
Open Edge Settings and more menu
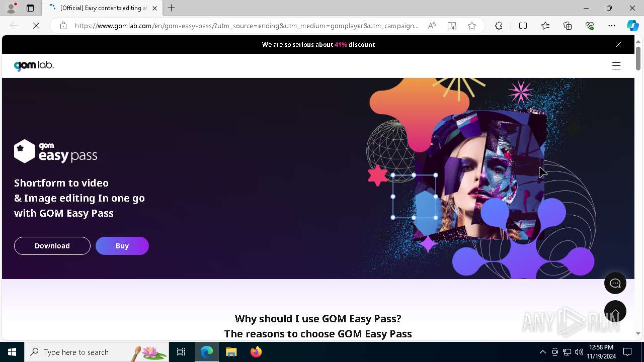coord(612,26)
